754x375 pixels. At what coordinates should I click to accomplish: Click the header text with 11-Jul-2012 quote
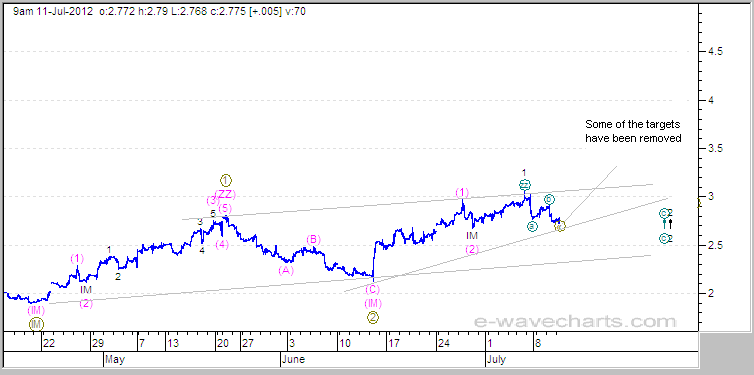pyautogui.click(x=159, y=11)
